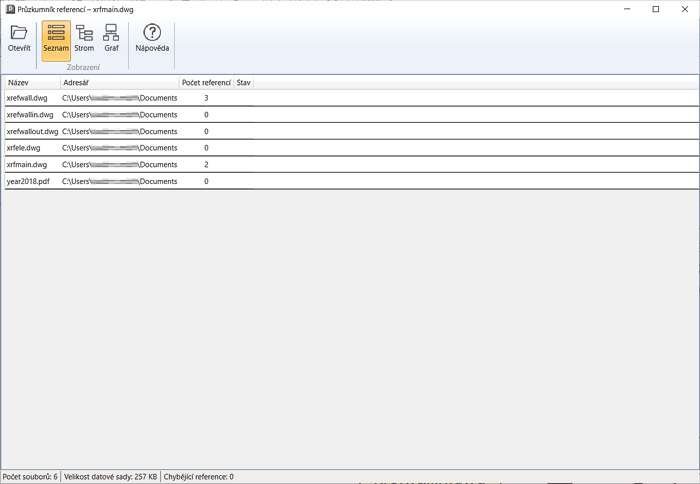Switch to Strom tree view

pos(84,33)
